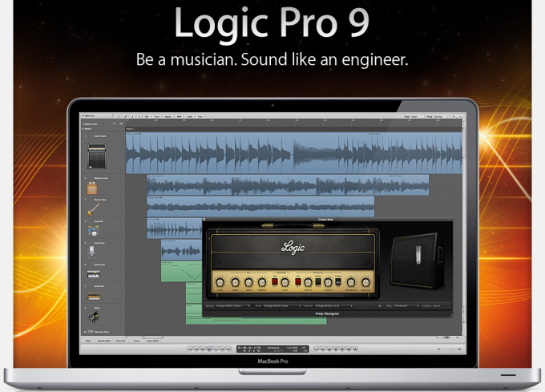Image resolution: width=545 pixels, height=392 pixels.
Task: Click the effects SPEED knob
Action: click(x=328, y=282)
